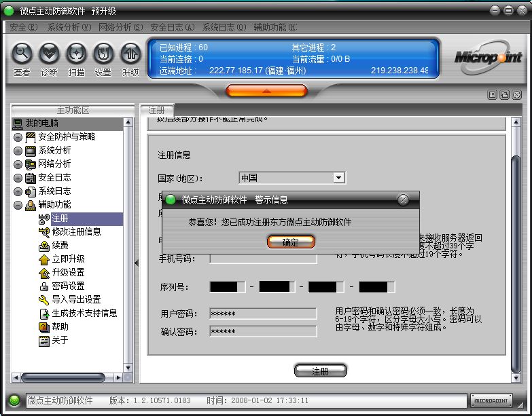Click the tree panel horizontal scrollbar thumb

pyautogui.click(x=63, y=377)
